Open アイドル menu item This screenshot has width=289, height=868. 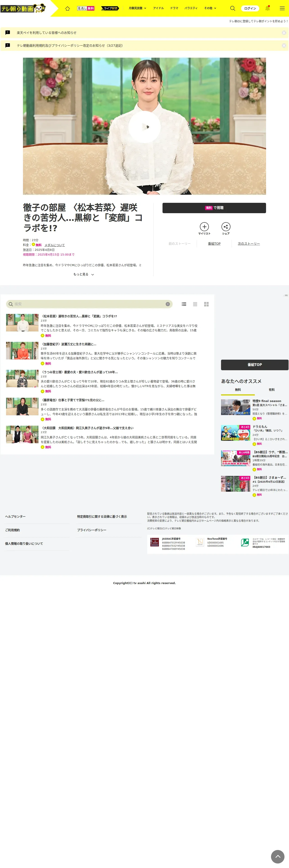(158, 8)
